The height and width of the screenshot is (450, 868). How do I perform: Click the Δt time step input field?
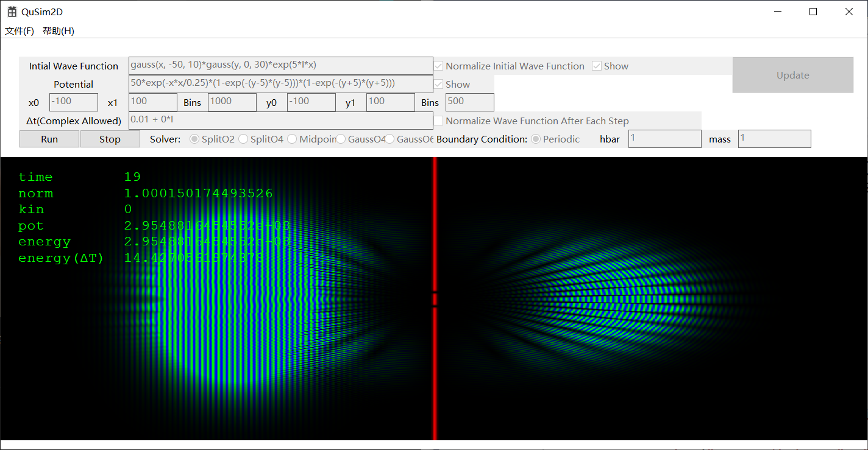281,121
